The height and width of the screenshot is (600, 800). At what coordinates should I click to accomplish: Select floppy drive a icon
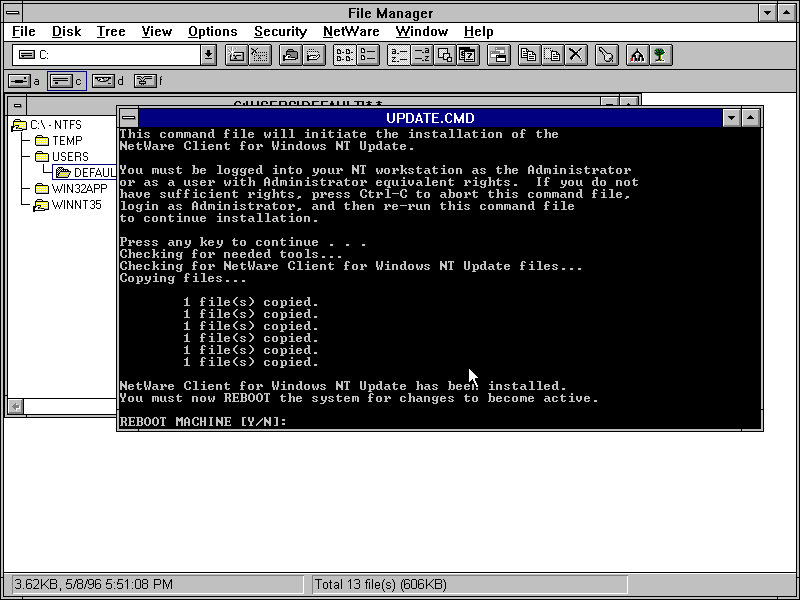(x=24, y=81)
